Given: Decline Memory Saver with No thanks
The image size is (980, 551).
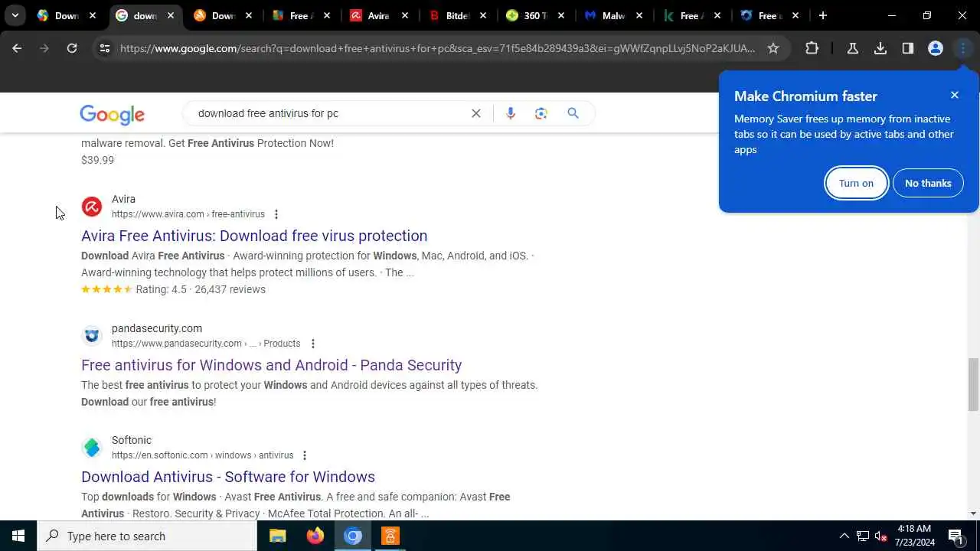Looking at the screenshot, I should click(928, 183).
